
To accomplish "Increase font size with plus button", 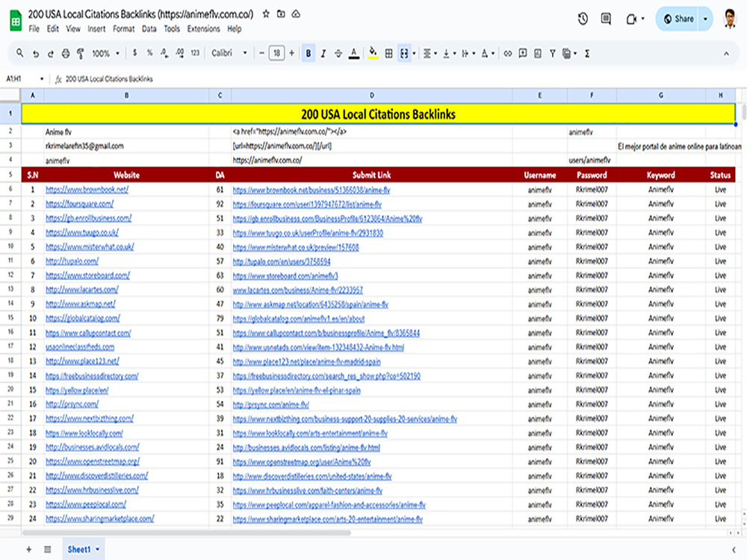I will (x=291, y=53).
